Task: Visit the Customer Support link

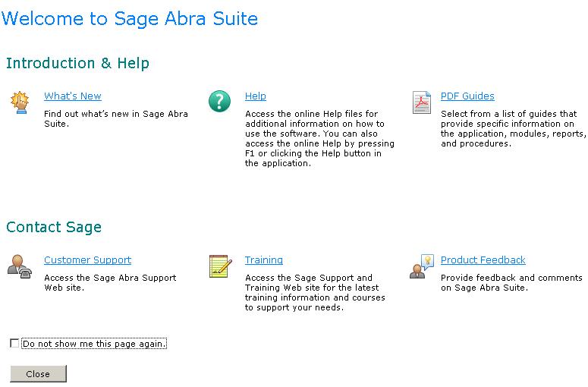Action: [x=87, y=260]
